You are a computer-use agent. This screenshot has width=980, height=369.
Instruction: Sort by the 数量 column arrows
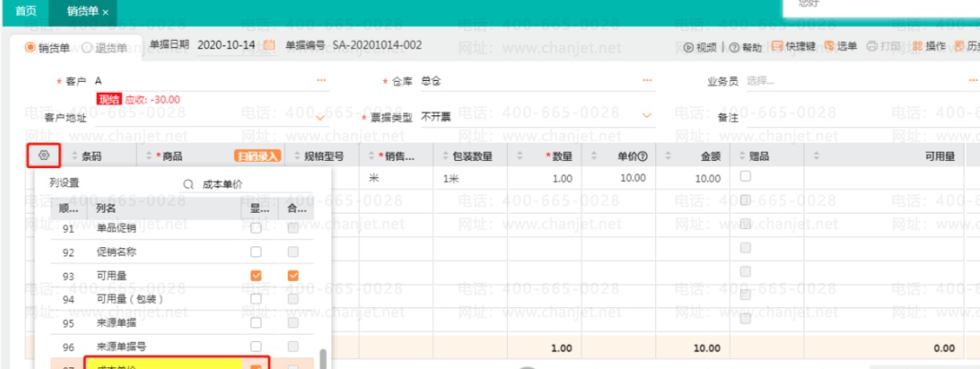coord(520,157)
